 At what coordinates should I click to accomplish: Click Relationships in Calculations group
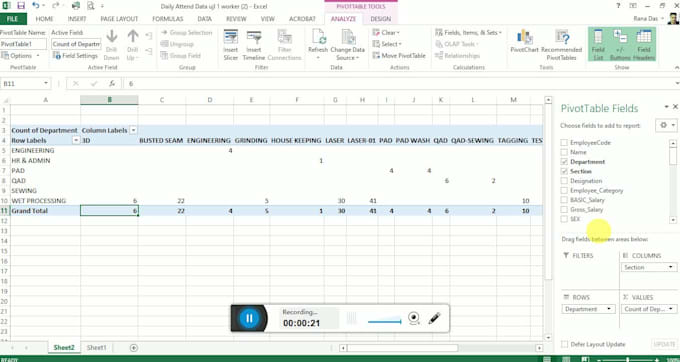pos(458,55)
